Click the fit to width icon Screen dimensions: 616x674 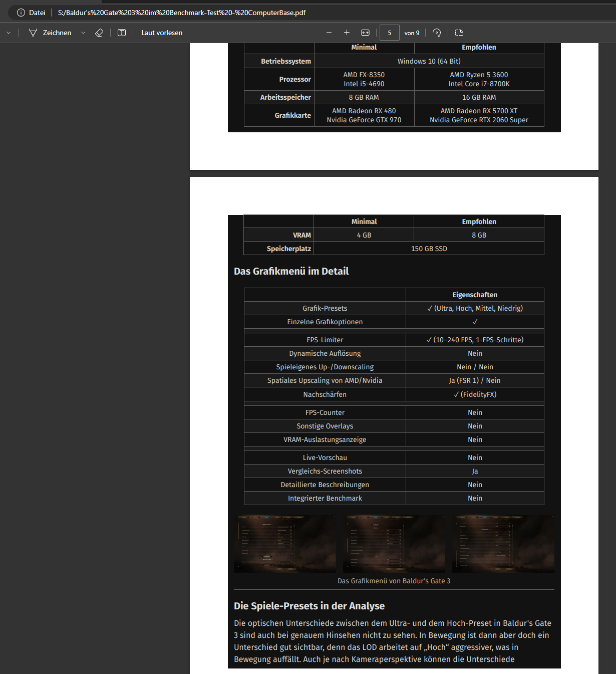pos(366,33)
